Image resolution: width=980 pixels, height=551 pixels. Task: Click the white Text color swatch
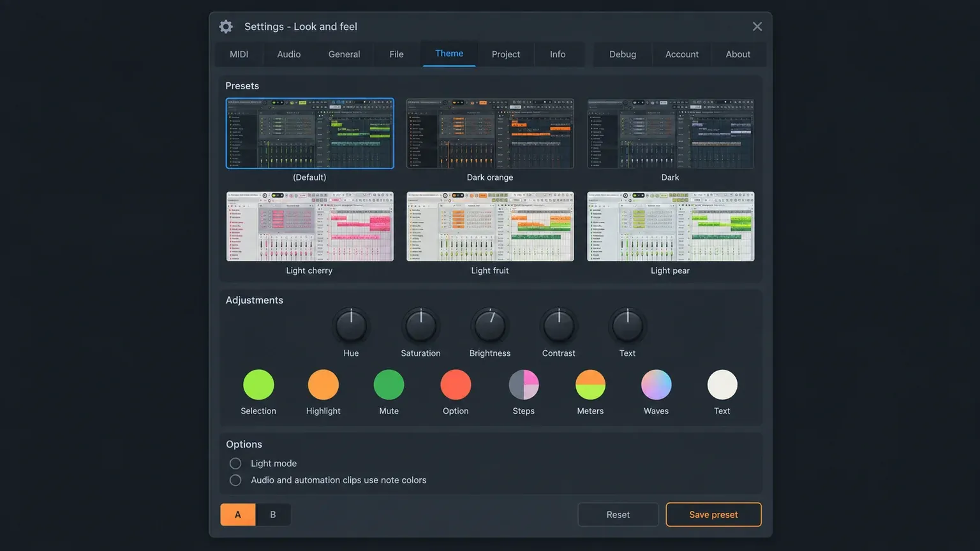tap(722, 385)
